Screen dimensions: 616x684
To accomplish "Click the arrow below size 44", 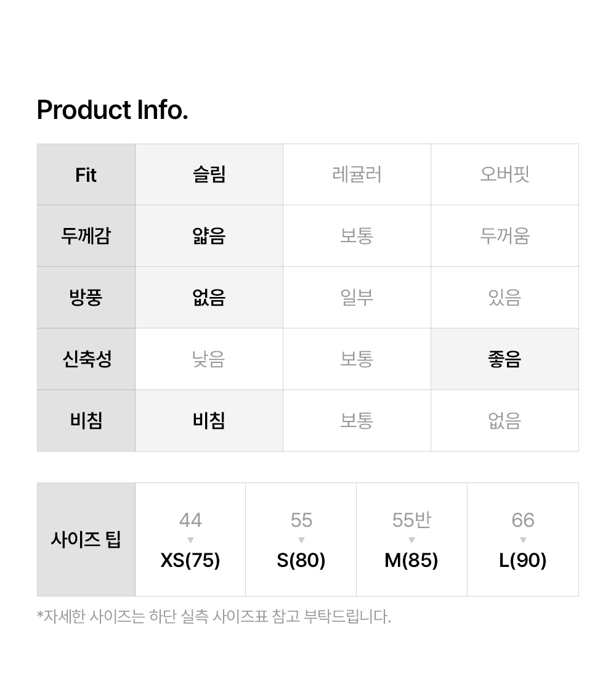I will 190,540.
